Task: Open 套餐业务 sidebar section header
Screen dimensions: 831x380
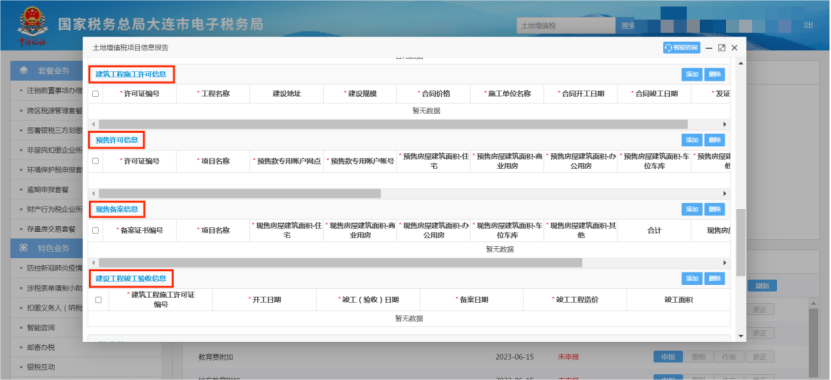Action: pyautogui.click(x=47, y=71)
